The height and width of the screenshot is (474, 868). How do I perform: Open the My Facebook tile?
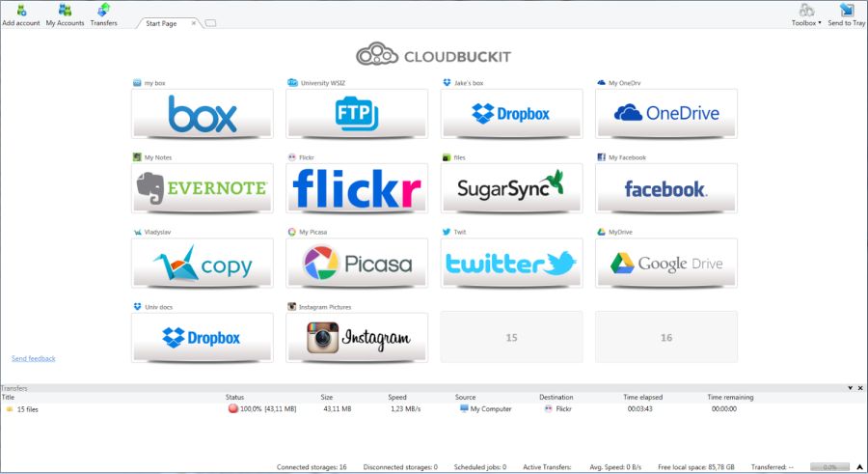665,188
